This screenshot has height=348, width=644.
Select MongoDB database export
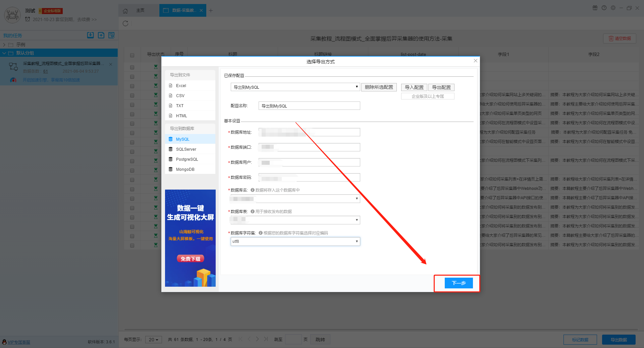pyautogui.click(x=190, y=169)
